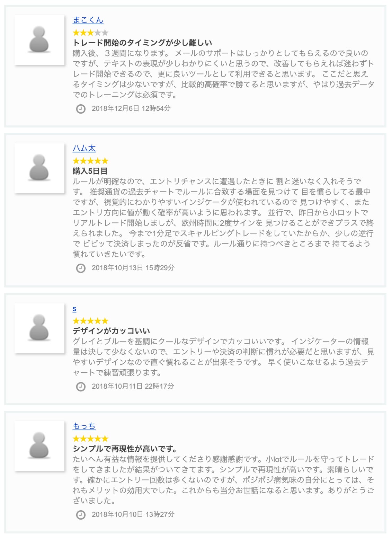This screenshot has width=392, height=539.
Task: Click the star rating above デザインがカッコいい
Action: pyautogui.click(x=90, y=321)
